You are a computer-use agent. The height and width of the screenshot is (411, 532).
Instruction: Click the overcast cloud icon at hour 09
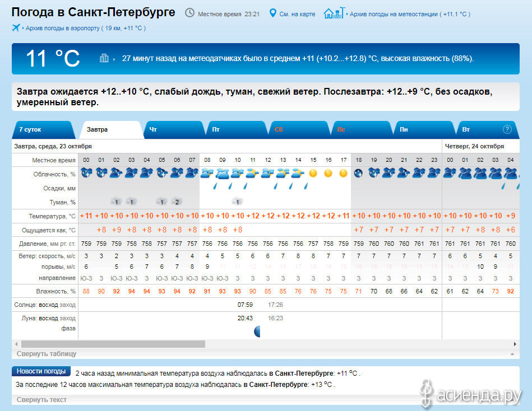[x=223, y=174]
